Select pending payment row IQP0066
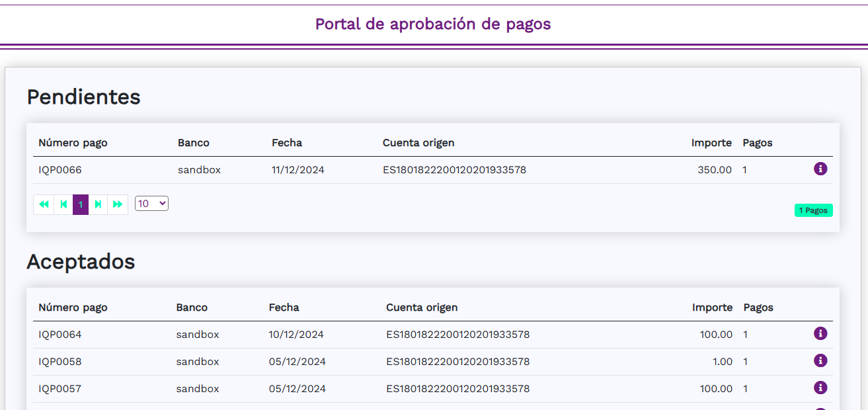Screen dimensions: 868x410 [60, 170]
